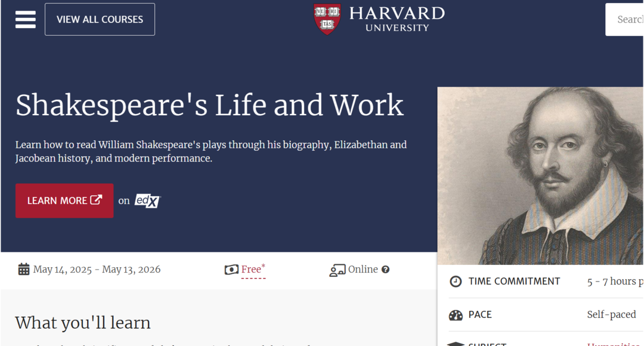Click the edX logo
644x346 pixels.
[147, 201]
